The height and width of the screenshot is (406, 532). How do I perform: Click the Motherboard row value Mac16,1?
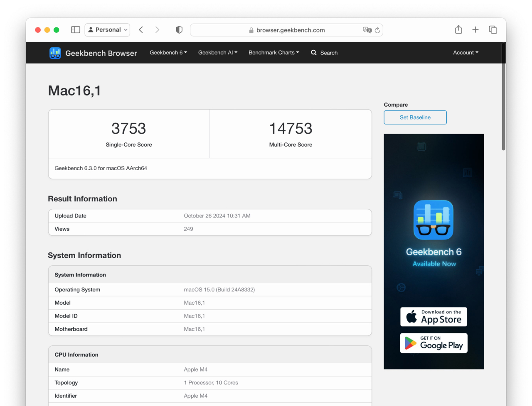click(x=195, y=329)
